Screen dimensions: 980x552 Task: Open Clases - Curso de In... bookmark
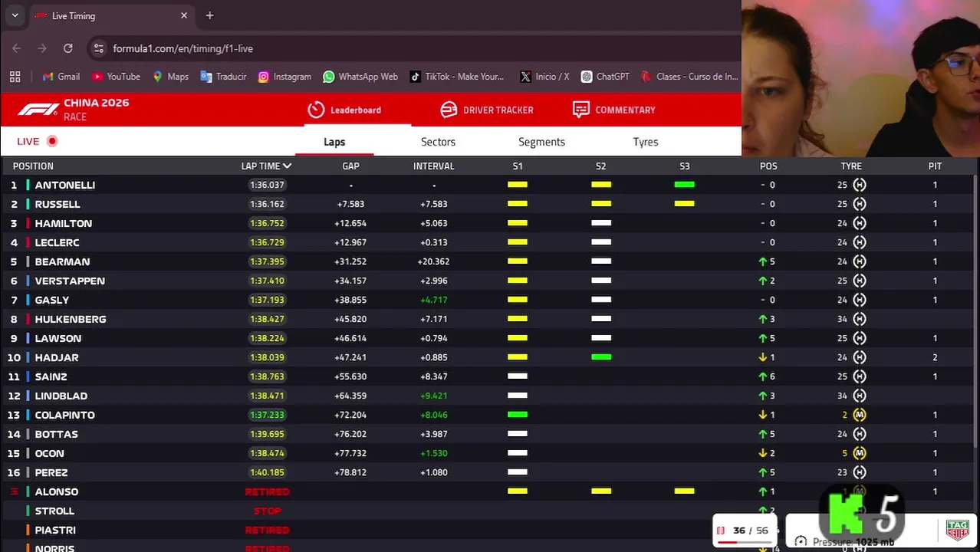pos(689,77)
